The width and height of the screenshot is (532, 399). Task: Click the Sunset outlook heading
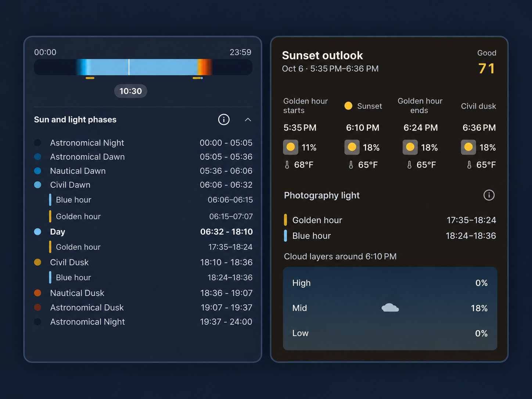323,55
